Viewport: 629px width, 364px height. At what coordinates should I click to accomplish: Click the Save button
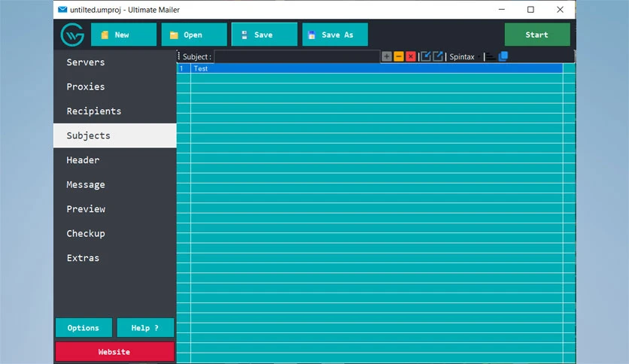pyautogui.click(x=264, y=35)
